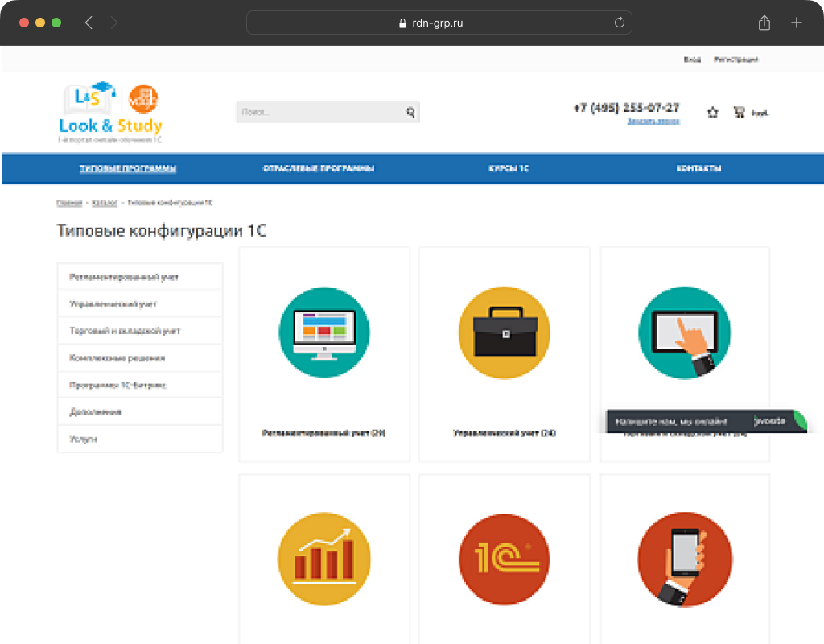Open favorites via the star icon
This screenshot has width=824, height=644.
(712, 113)
